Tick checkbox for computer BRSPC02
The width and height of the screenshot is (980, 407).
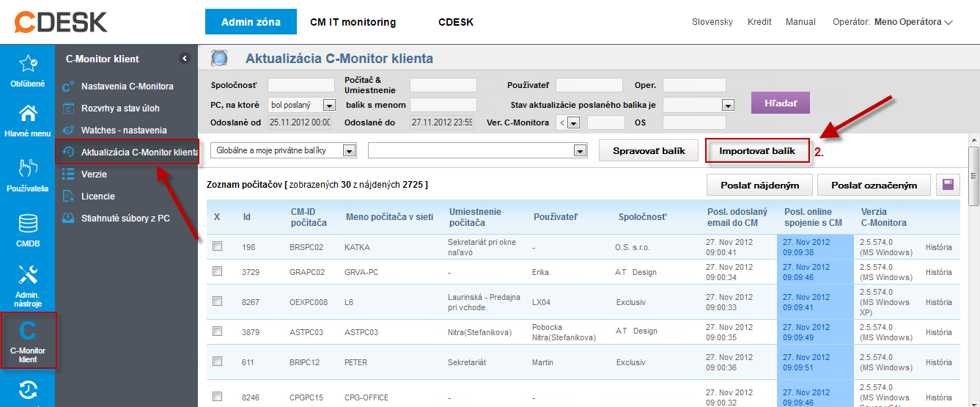tap(217, 247)
